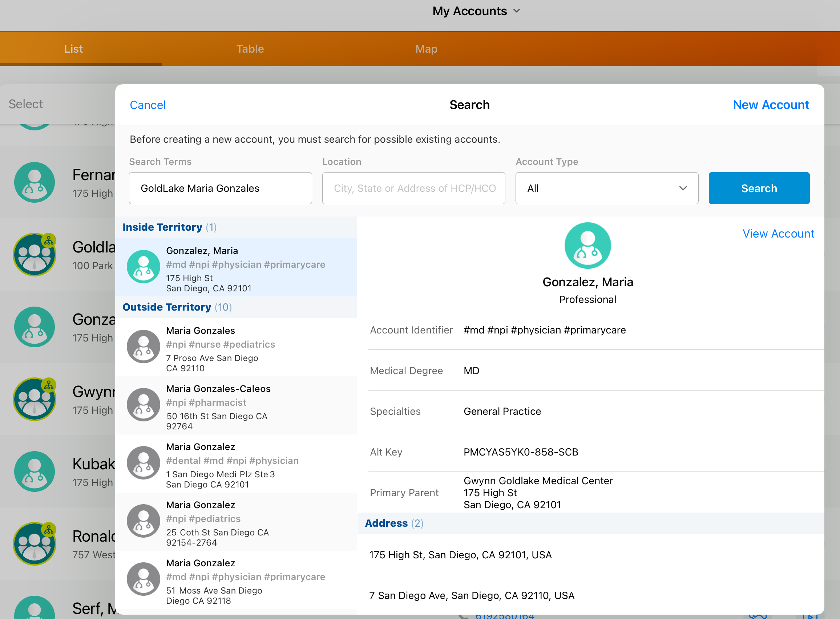
Task: Click the Serf account avatar at list bottom
Action: 35,607
